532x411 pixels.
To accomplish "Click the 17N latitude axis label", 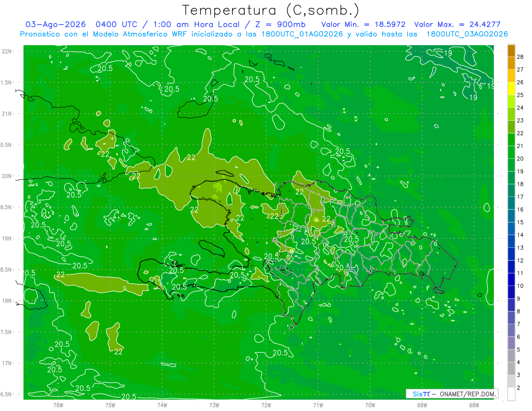I will pos(8,363).
